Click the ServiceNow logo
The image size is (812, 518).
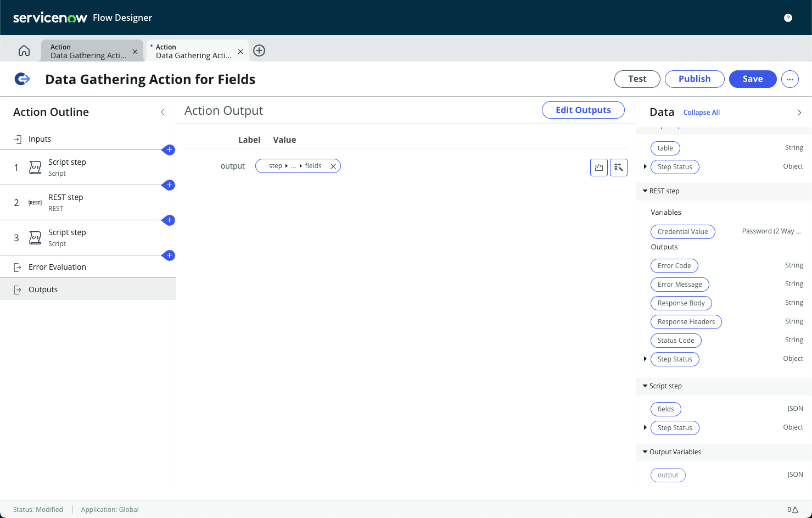tap(50, 18)
